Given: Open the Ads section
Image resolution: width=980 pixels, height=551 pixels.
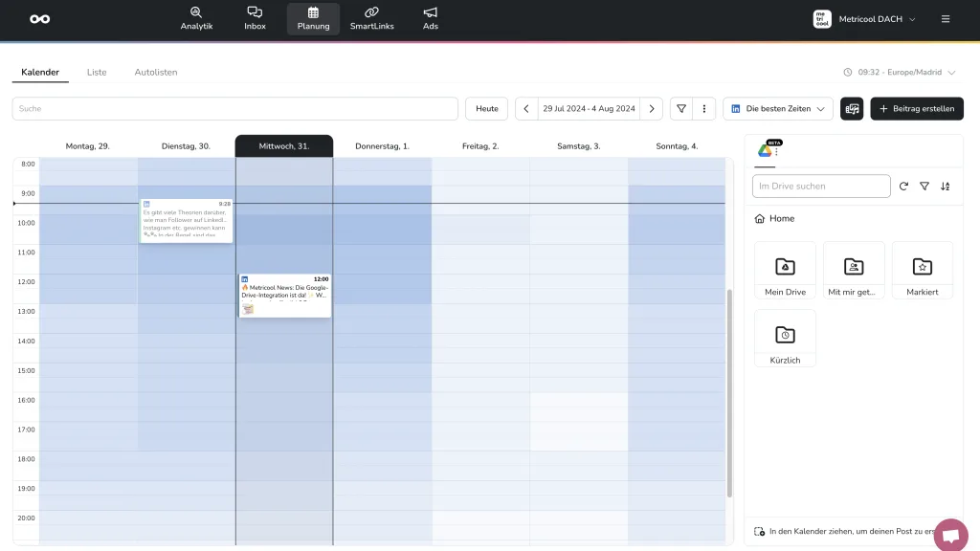Looking at the screenshot, I should point(431,18).
